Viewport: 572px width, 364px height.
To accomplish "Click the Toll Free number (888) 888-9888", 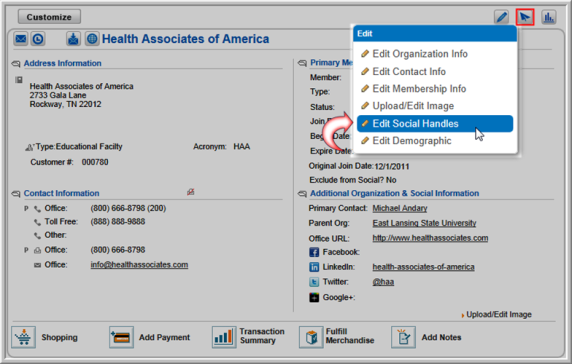I will (118, 222).
